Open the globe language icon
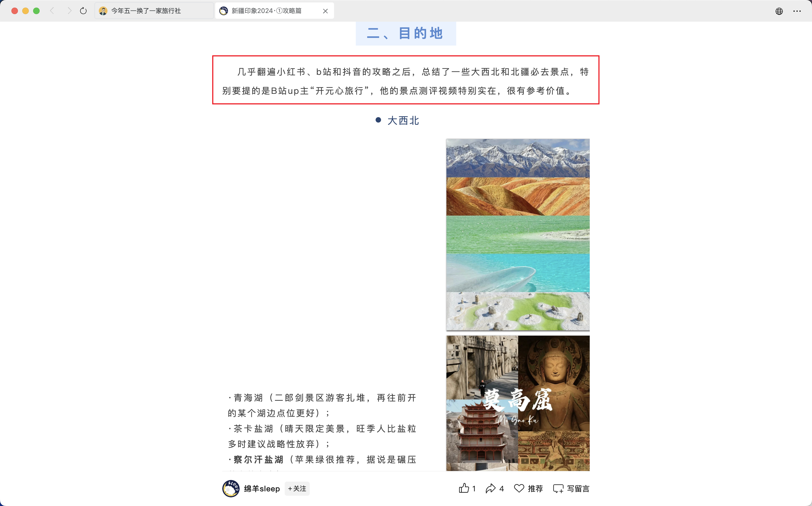 click(x=779, y=11)
